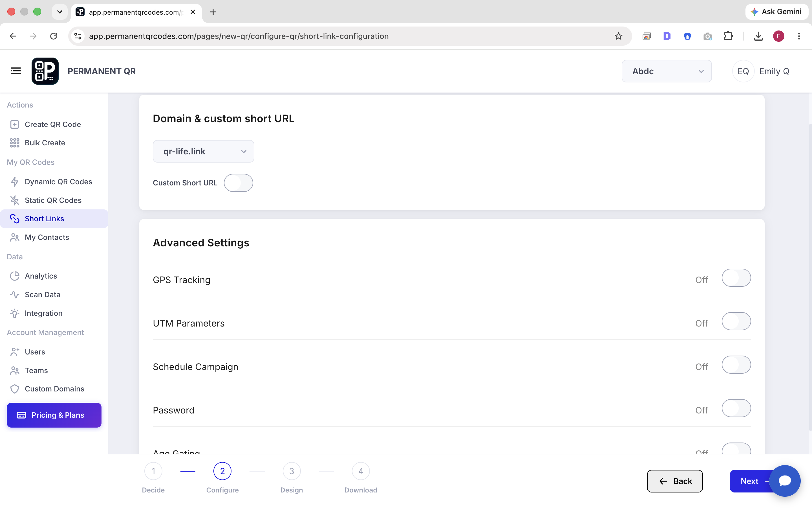Turn on UTM Parameters toggle
Viewport: 812px width, 508px height.
point(736,321)
